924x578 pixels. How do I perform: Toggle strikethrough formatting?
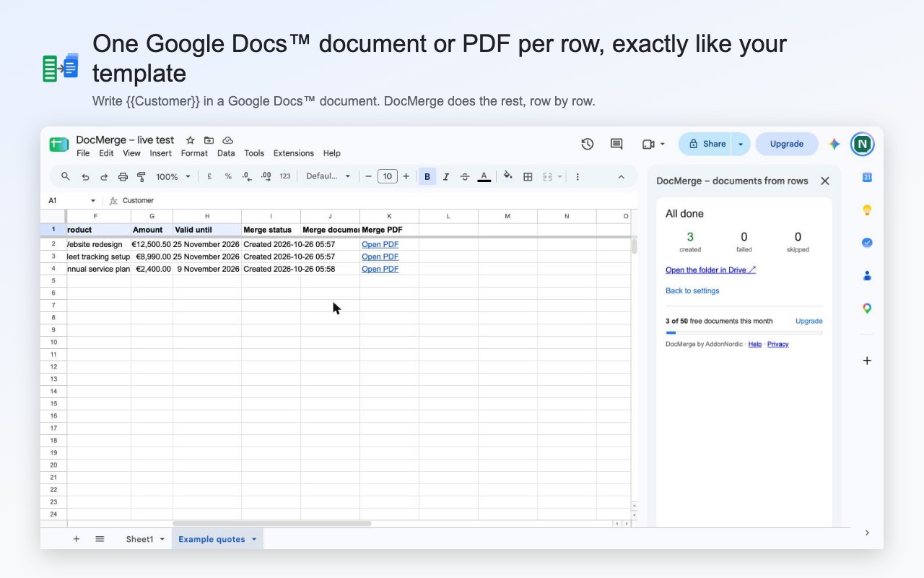pyautogui.click(x=465, y=176)
